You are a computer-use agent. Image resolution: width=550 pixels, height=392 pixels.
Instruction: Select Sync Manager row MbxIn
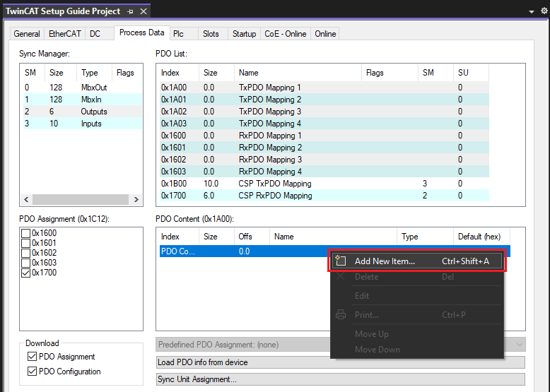point(83,100)
